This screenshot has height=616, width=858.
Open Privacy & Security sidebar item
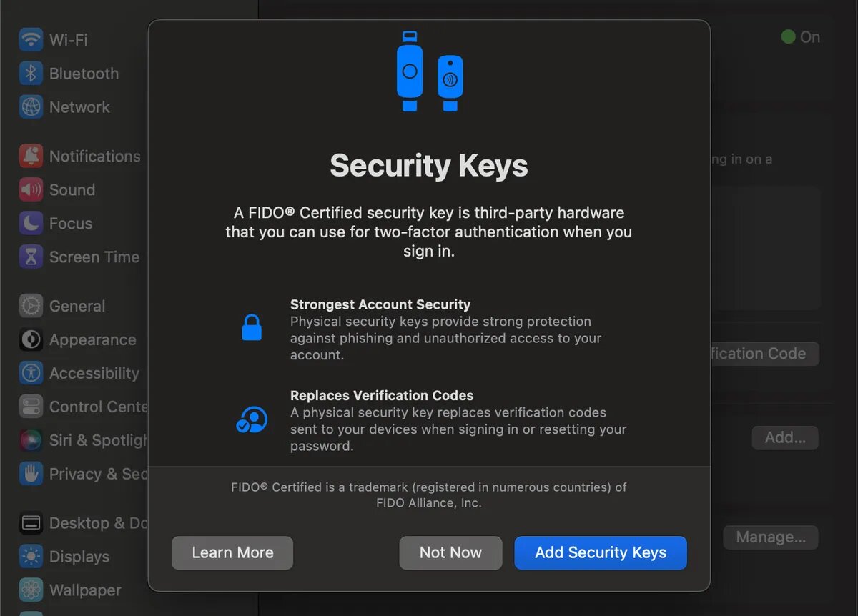point(83,474)
